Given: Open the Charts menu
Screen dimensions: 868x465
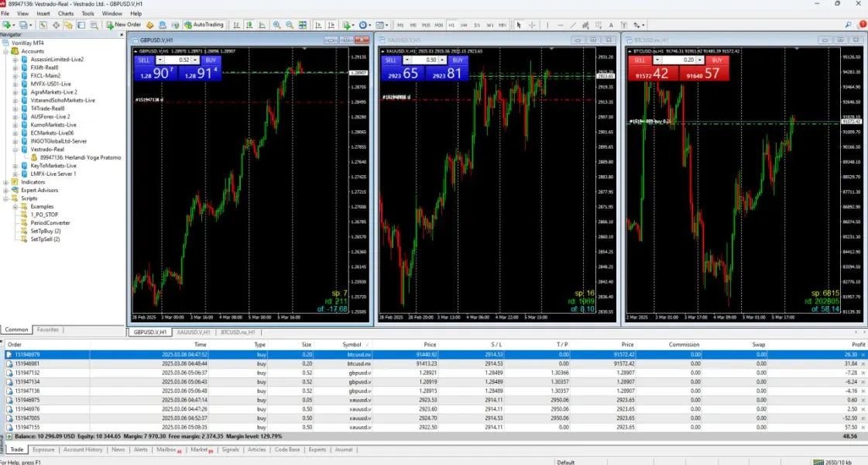Looking at the screenshot, I should click(x=66, y=13).
